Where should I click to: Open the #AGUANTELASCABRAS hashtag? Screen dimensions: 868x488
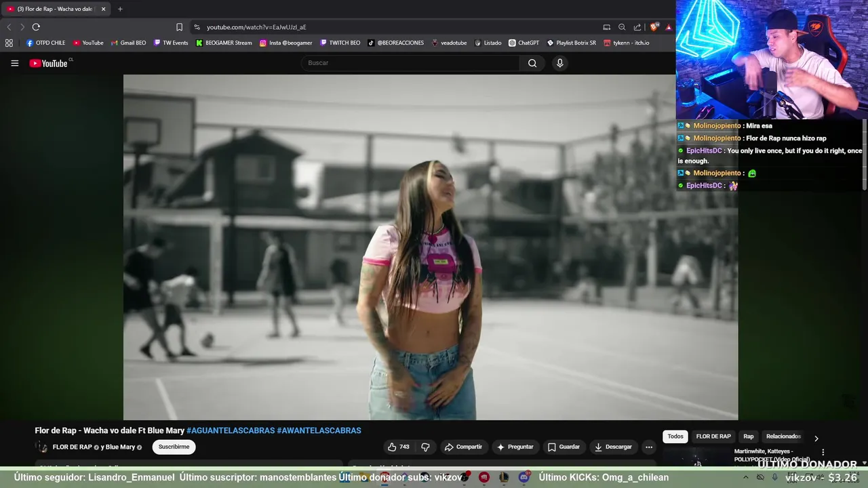[231, 430]
